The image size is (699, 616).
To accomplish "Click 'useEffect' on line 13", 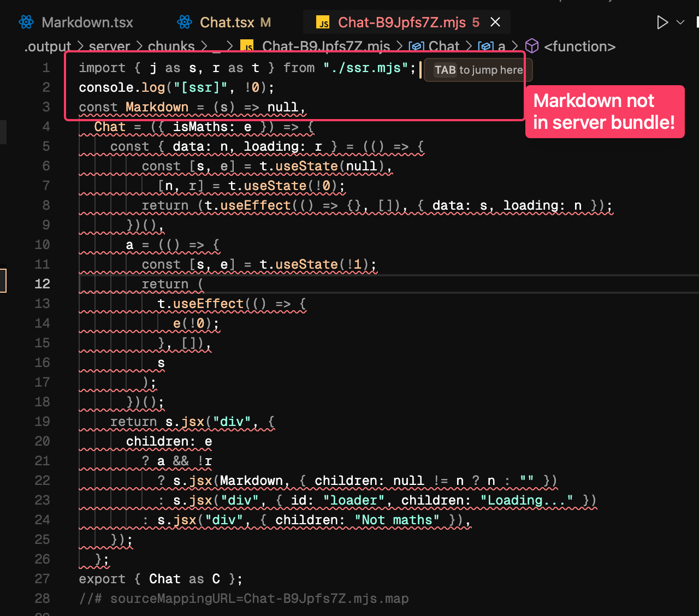I will [x=209, y=304].
